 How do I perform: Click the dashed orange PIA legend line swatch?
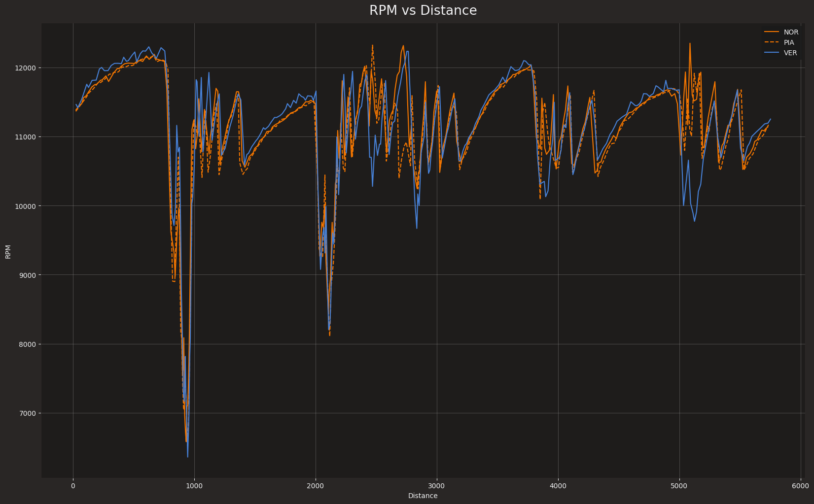coord(772,42)
